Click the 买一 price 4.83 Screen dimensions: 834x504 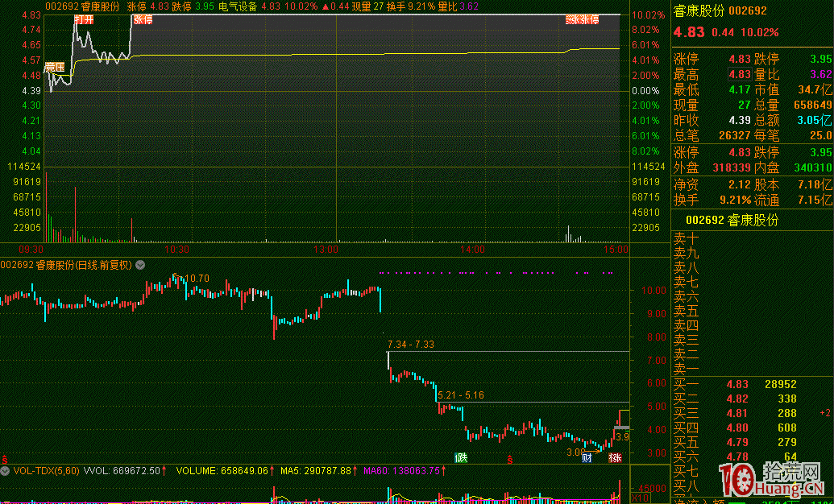click(737, 384)
